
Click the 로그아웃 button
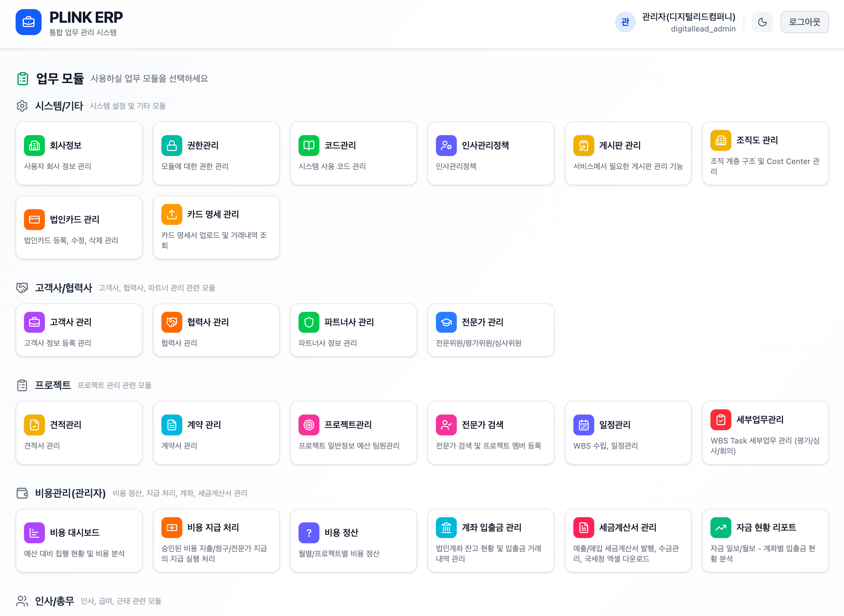pyautogui.click(x=804, y=22)
